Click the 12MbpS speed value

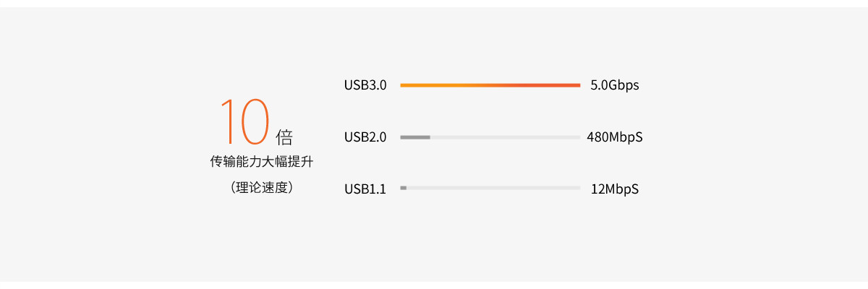pyautogui.click(x=615, y=189)
